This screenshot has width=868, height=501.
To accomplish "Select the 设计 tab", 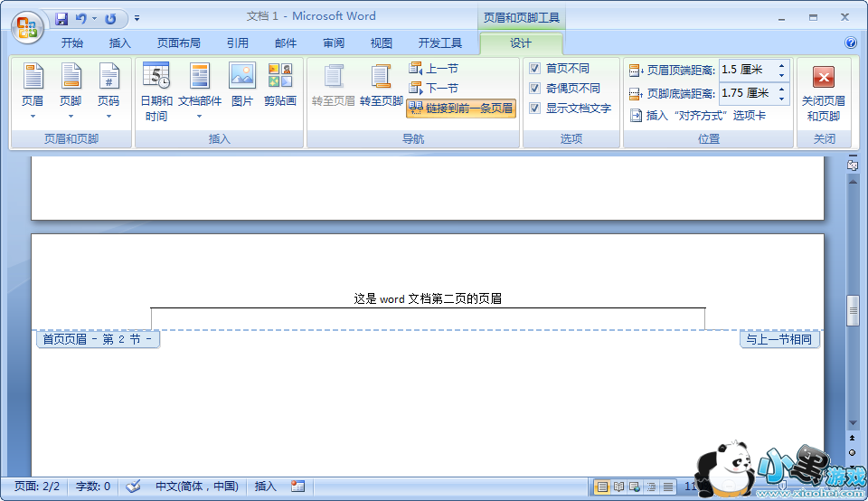I will point(521,43).
